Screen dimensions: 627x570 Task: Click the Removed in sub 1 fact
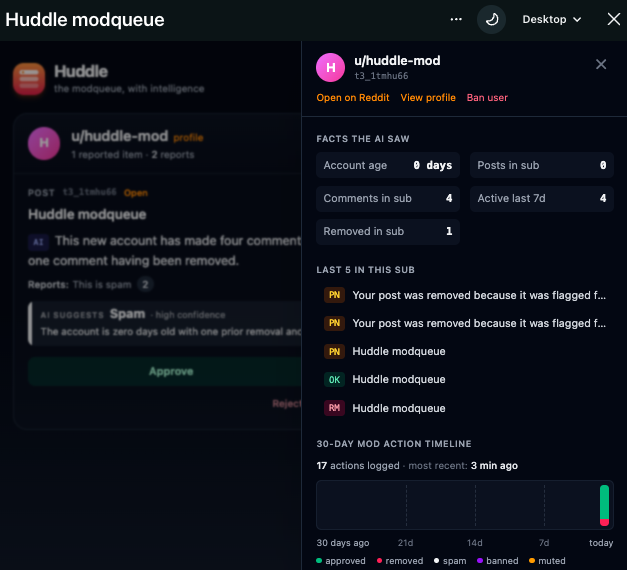pos(387,232)
